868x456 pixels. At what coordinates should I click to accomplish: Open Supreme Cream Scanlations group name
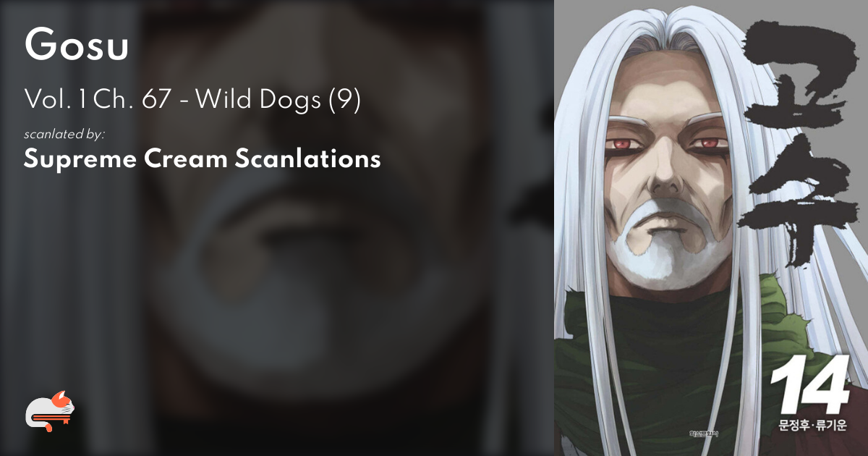pyautogui.click(x=202, y=159)
